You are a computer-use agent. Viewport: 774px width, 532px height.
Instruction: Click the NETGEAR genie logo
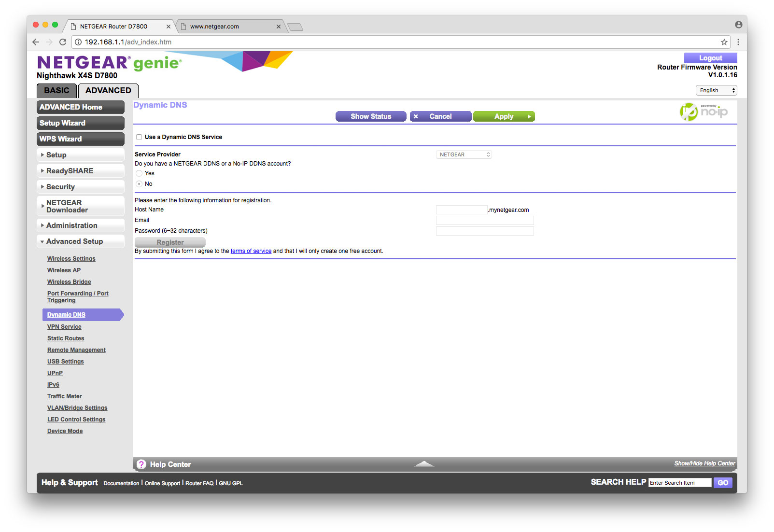pos(110,63)
